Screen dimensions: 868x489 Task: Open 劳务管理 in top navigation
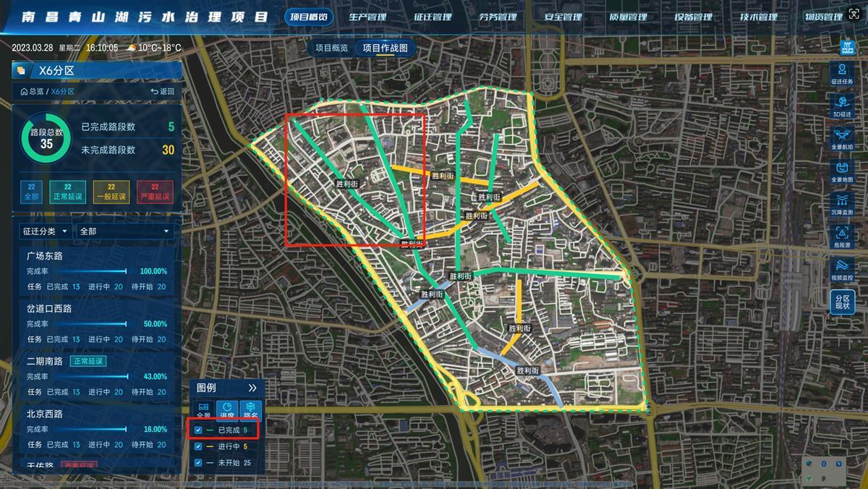point(498,17)
